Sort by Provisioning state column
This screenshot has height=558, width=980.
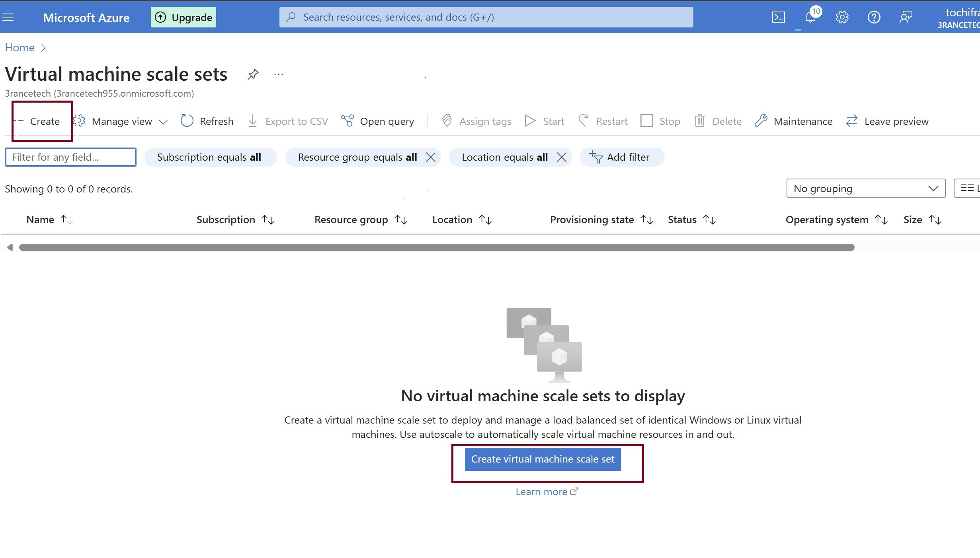592,220
